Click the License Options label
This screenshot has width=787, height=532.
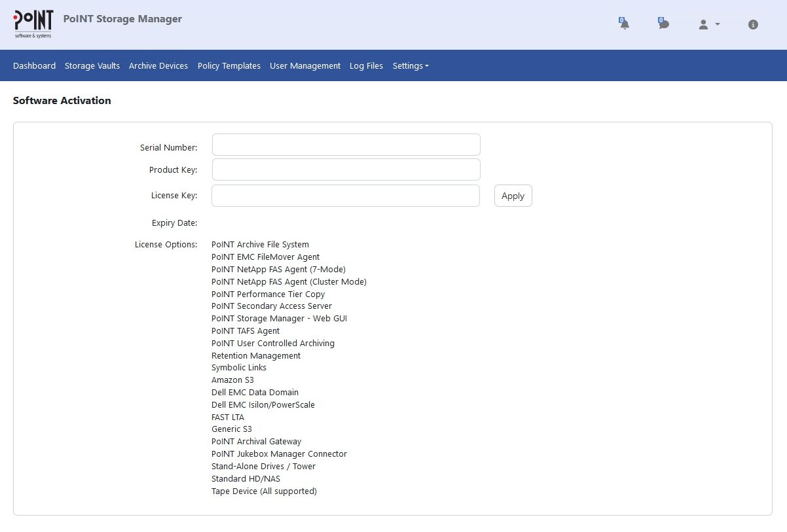coord(166,245)
